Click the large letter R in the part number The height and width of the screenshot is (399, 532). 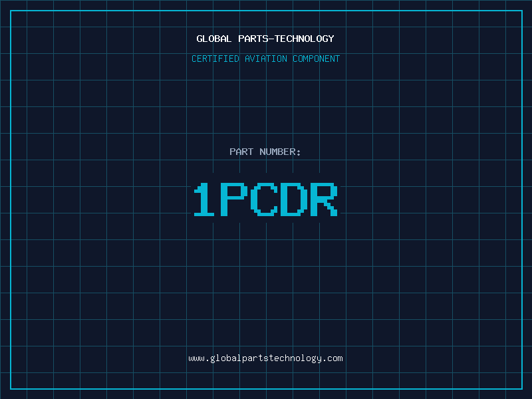point(324,199)
